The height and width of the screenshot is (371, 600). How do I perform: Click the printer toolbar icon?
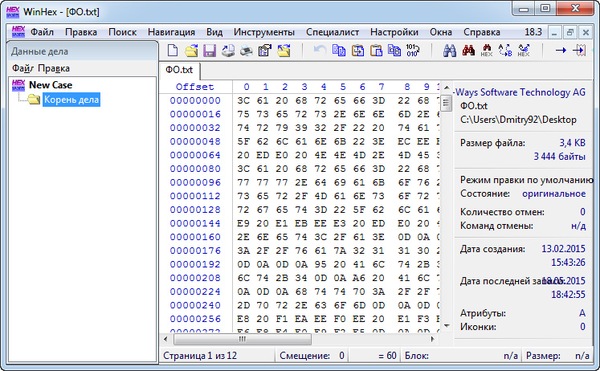[x=228, y=50]
